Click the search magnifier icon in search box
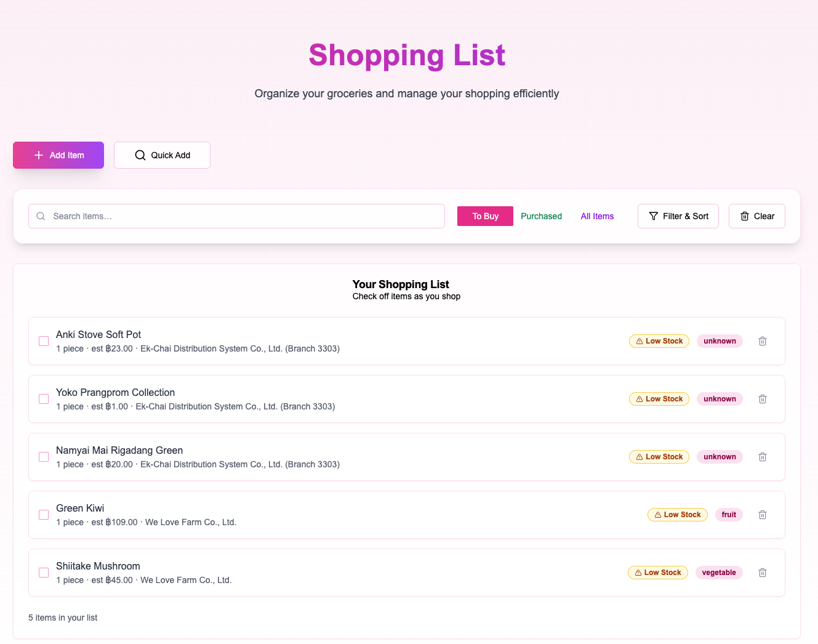Image resolution: width=818 pixels, height=644 pixels. pos(41,216)
